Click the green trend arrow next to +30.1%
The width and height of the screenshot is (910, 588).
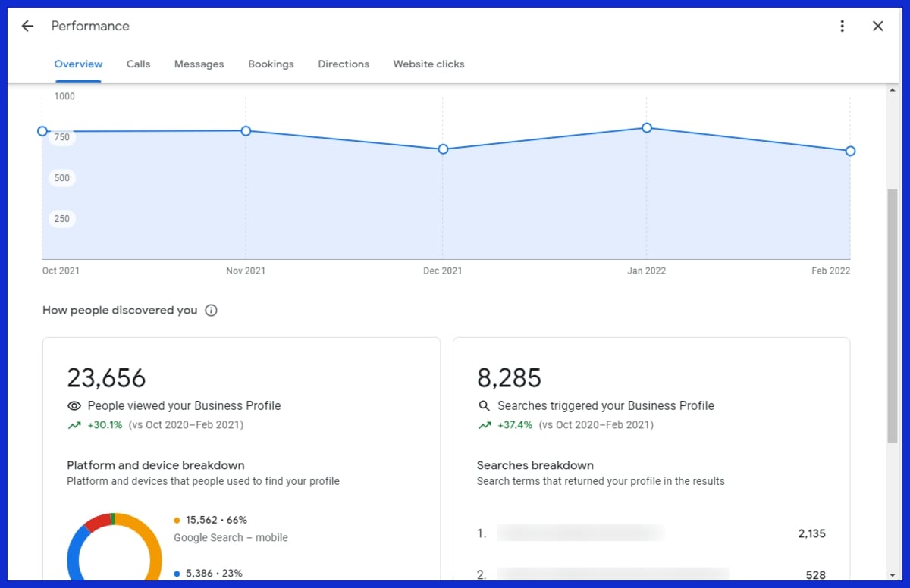tap(74, 425)
